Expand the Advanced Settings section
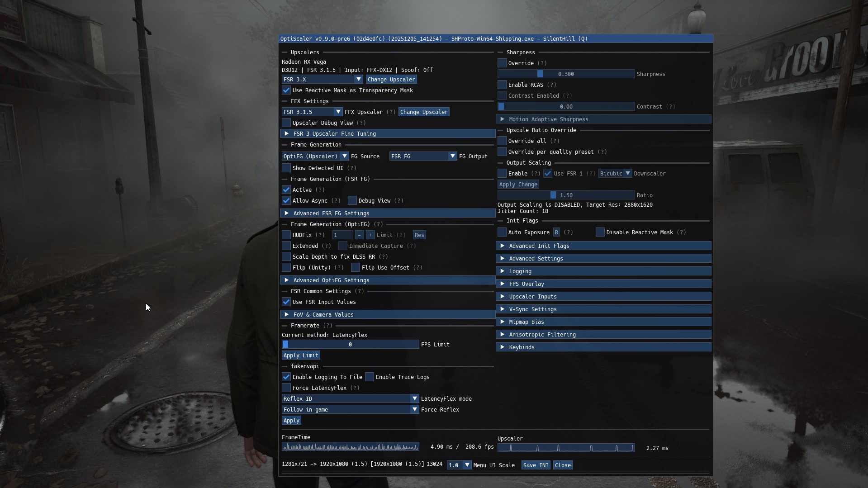Viewport: 868px width, 488px height. click(x=603, y=259)
